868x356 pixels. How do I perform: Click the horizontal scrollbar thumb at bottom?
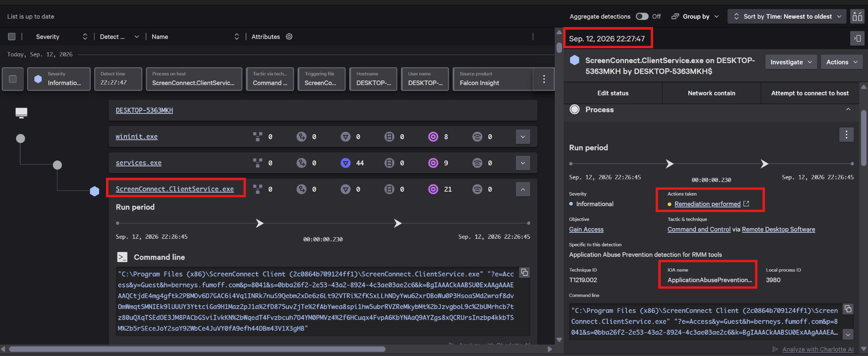click(197, 349)
